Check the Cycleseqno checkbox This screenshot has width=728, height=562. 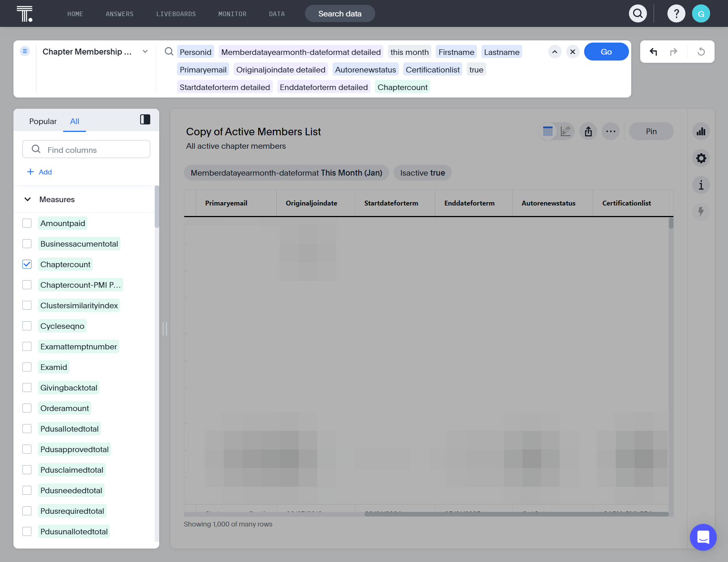tap(27, 326)
